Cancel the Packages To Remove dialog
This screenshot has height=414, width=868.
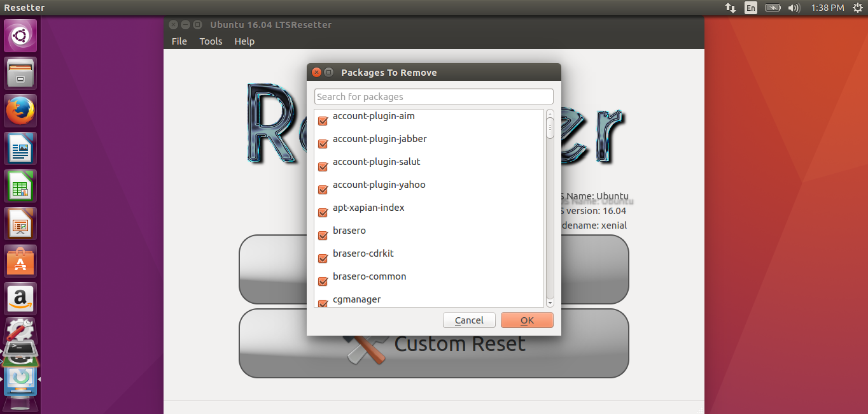[469, 320]
